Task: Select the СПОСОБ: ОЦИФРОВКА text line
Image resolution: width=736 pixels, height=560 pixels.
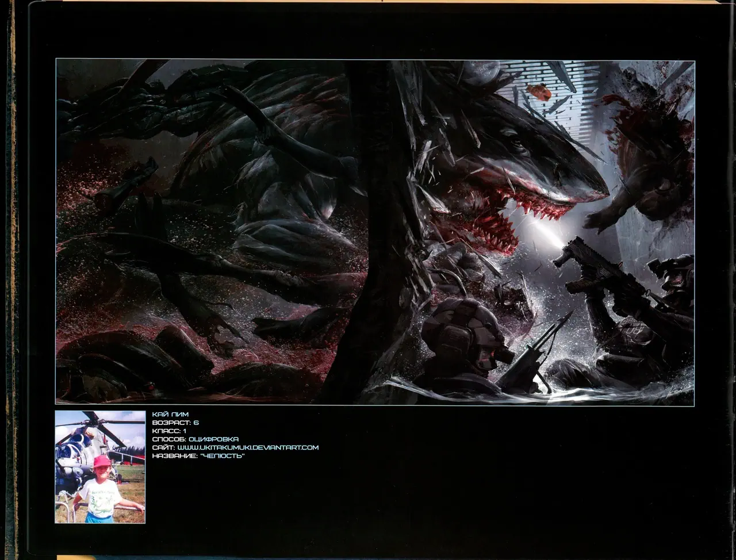Action: 195,439
